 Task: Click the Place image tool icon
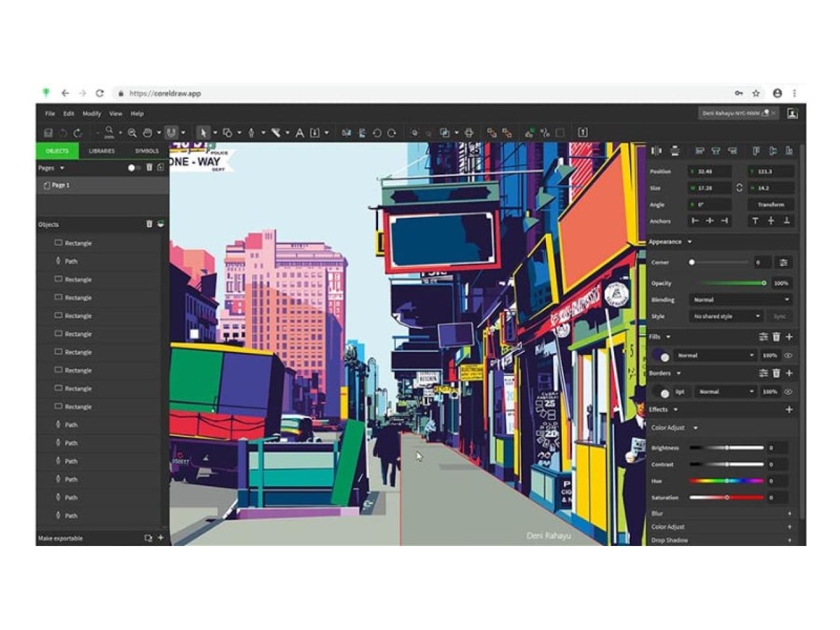315,133
